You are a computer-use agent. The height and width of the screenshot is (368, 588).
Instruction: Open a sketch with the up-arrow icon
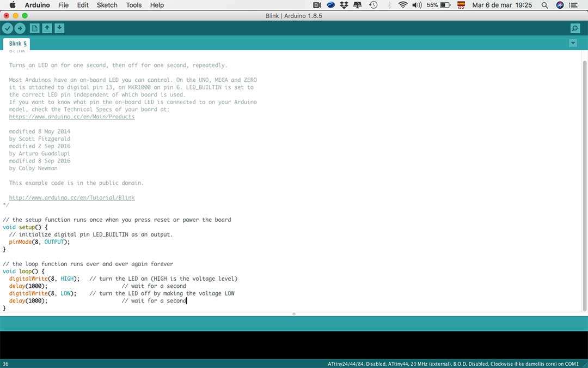[47, 28]
